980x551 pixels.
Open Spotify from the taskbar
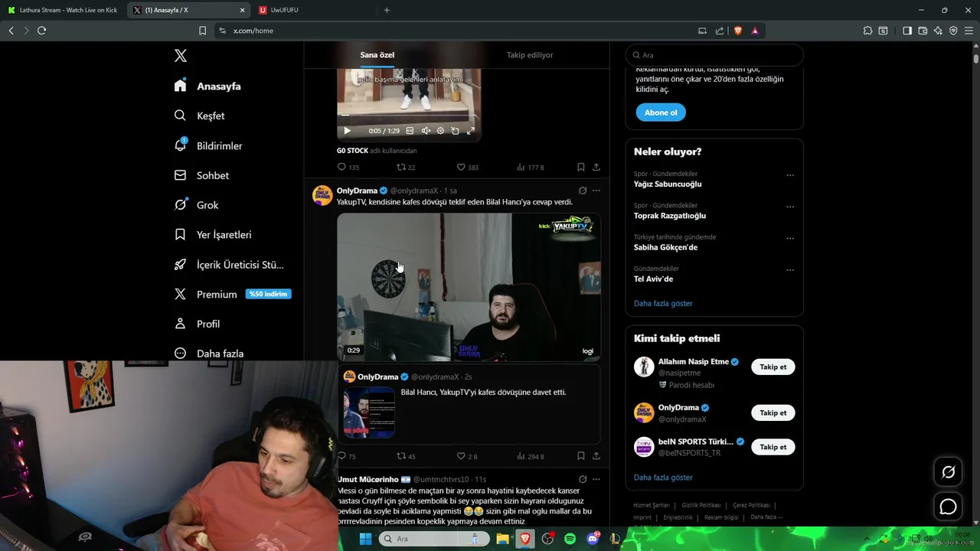[570, 539]
